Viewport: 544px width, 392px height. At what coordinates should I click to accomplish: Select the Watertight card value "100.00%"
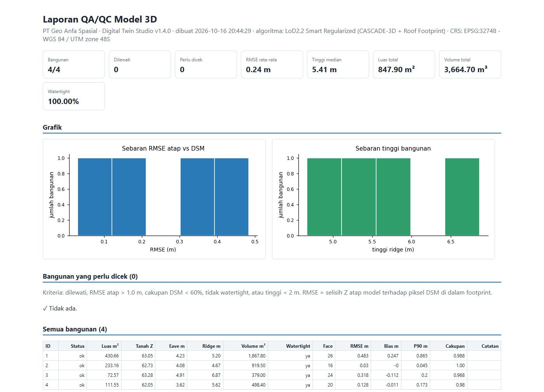pos(63,102)
